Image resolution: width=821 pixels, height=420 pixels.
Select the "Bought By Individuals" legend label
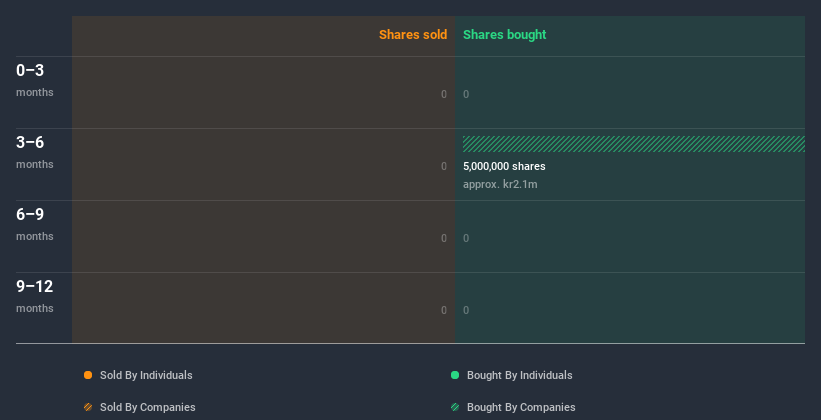519,375
